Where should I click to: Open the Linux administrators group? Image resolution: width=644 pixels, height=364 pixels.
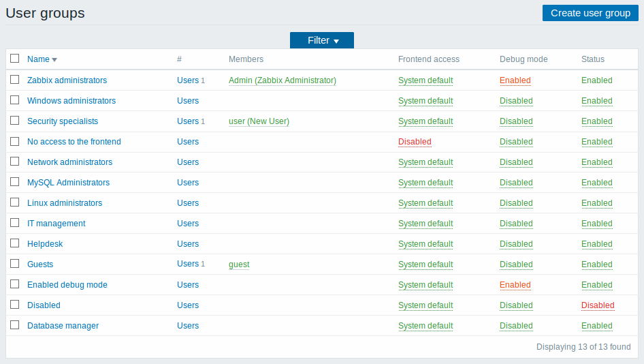click(65, 203)
